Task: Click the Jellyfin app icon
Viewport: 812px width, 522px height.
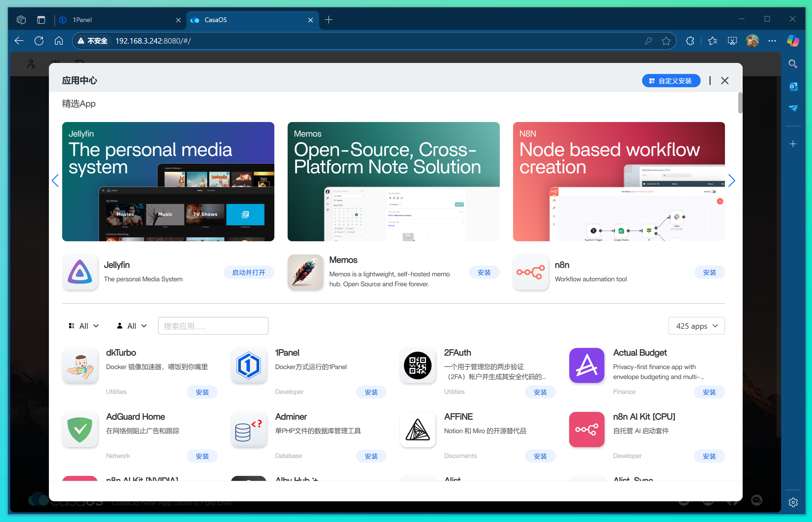Action: (x=80, y=272)
